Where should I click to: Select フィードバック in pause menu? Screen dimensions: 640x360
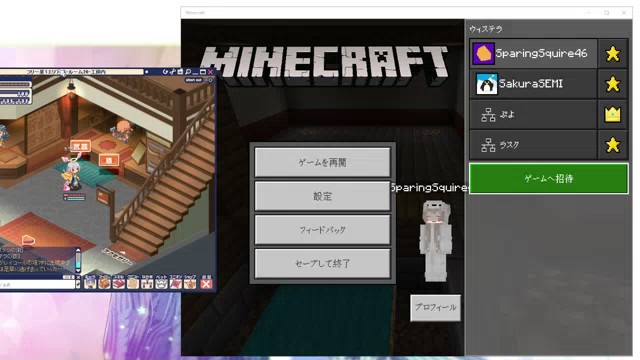pyautogui.click(x=322, y=230)
